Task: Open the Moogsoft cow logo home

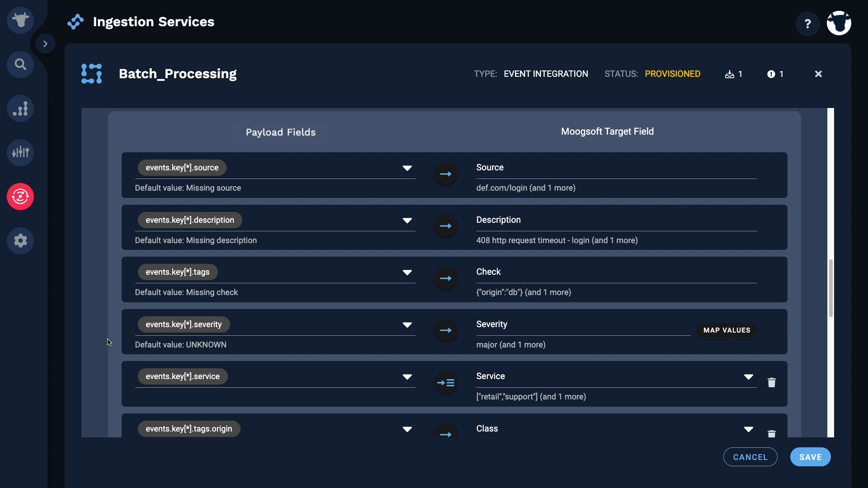Action: tap(20, 20)
